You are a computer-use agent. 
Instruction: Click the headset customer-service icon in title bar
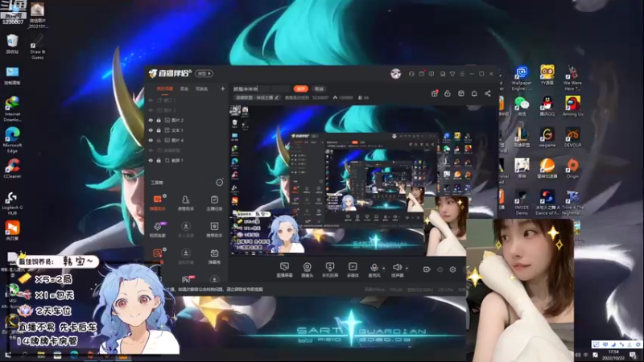coord(411,74)
